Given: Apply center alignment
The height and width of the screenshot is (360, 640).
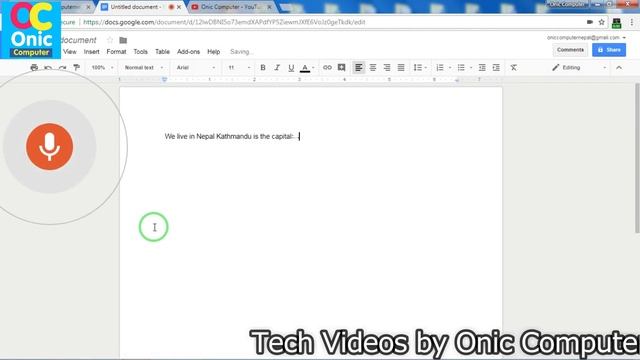Looking at the screenshot, I should 373,68.
